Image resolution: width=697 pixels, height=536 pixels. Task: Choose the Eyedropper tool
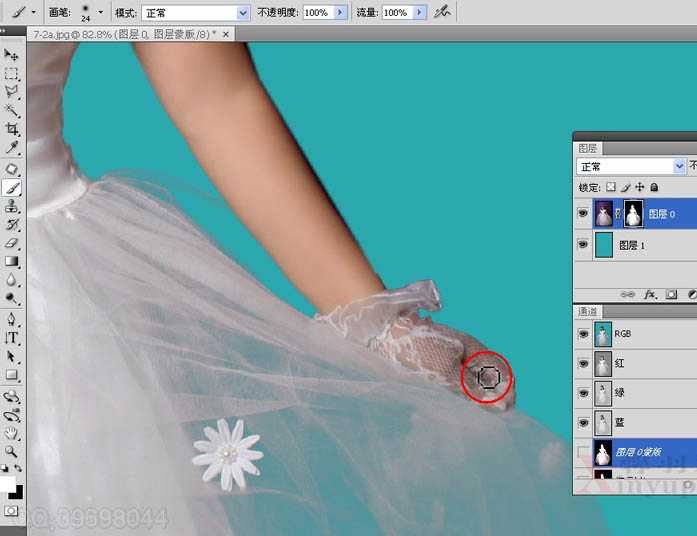point(12,148)
